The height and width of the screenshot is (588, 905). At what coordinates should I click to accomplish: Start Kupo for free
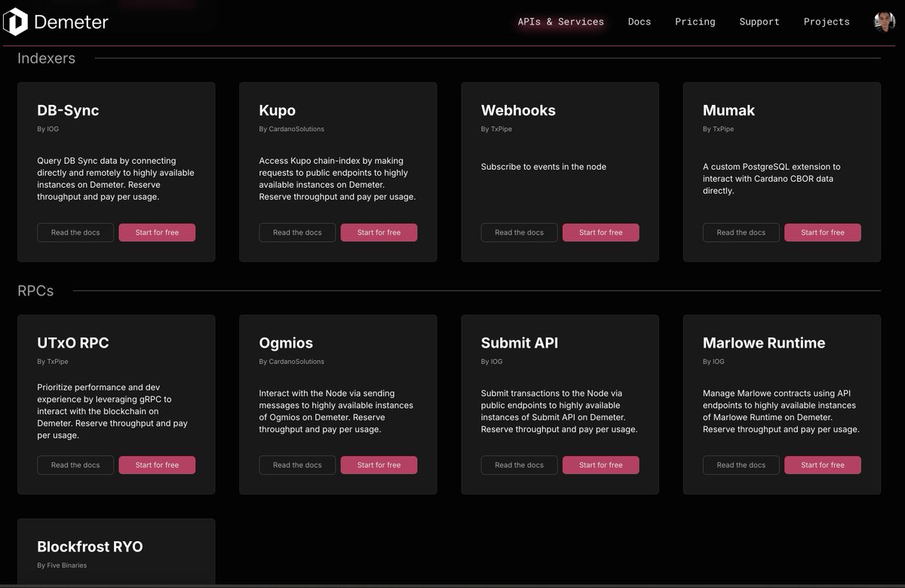tap(379, 232)
